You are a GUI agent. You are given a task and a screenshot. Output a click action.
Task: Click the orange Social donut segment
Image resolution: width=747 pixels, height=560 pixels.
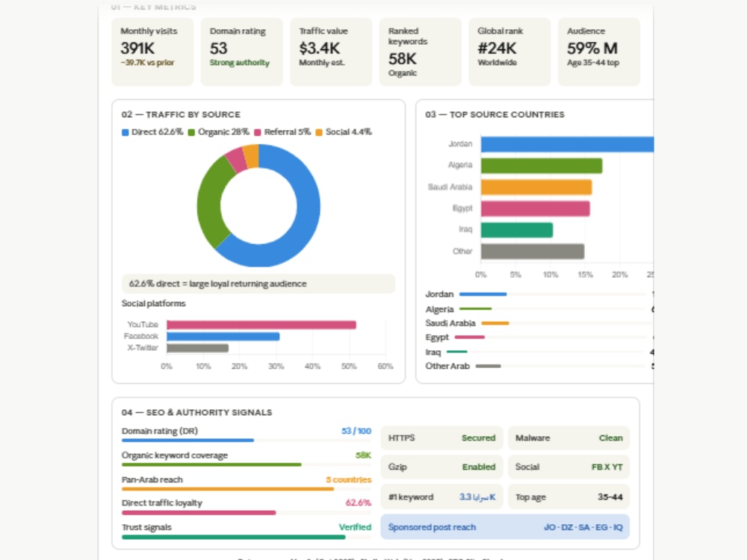tap(252, 156)
